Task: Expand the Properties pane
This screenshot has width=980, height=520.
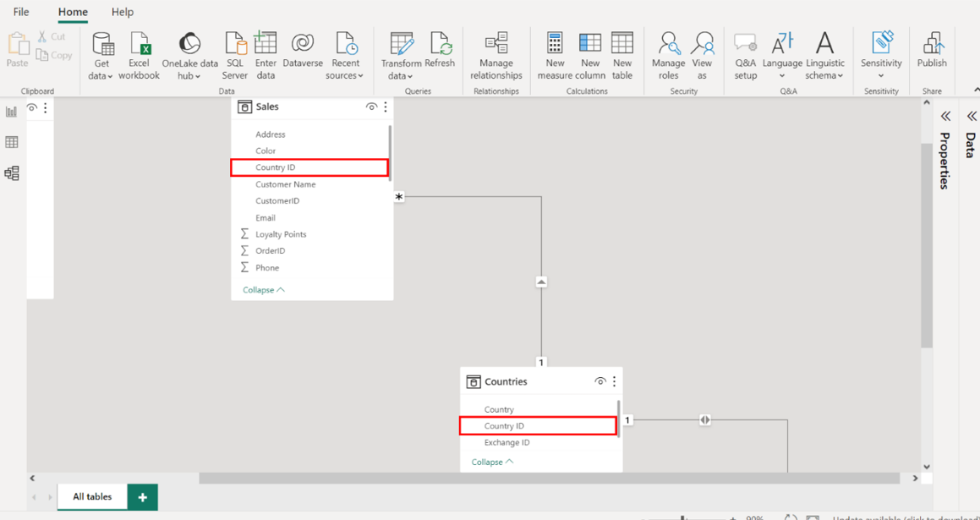Action: coord(945,116)
